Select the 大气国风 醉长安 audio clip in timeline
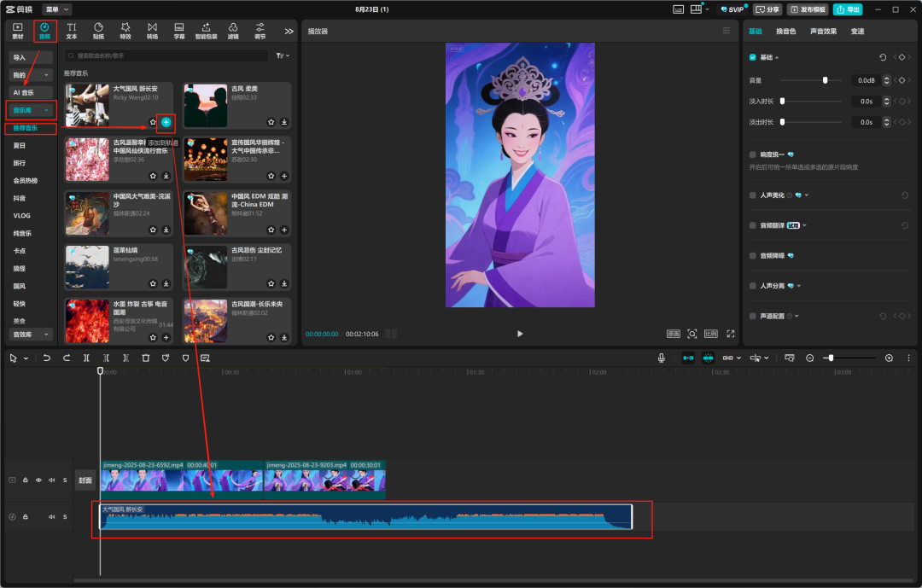 (x=367, y=518)
